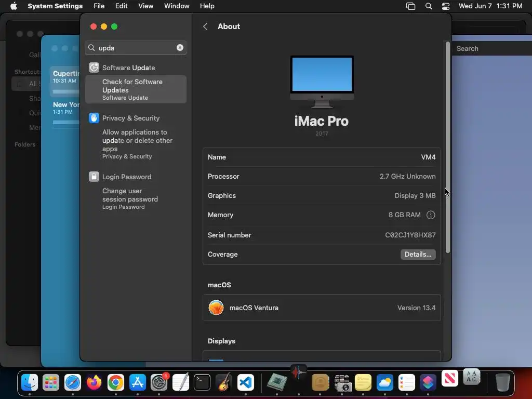Open TextEdit from the dock
Viewport: 532px width, 399px height.
[x=180, y=382]
